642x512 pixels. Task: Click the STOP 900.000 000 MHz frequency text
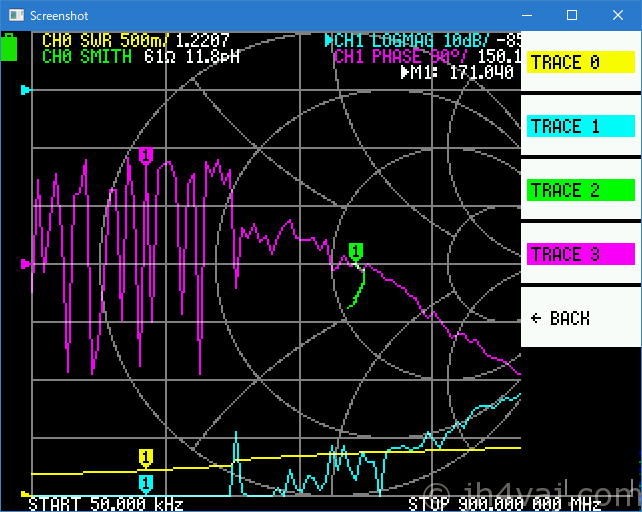[504, 504]
